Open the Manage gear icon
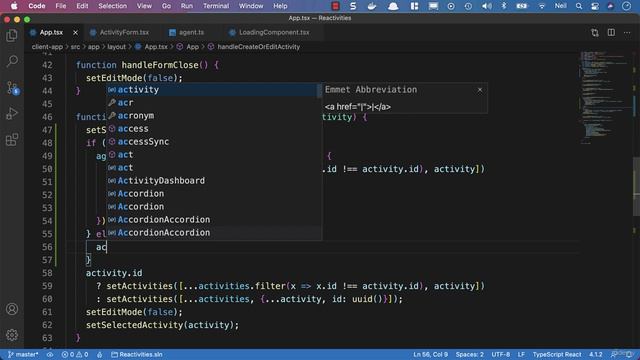Image resolution: width=640 pixels, height=360 pixels. point(12,335)
